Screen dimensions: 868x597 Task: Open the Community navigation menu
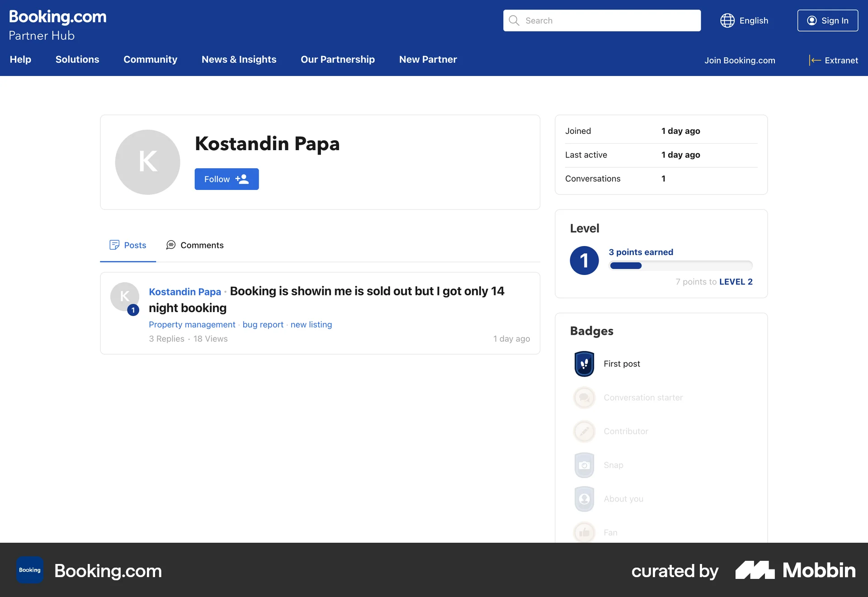[x=150, y=59]
